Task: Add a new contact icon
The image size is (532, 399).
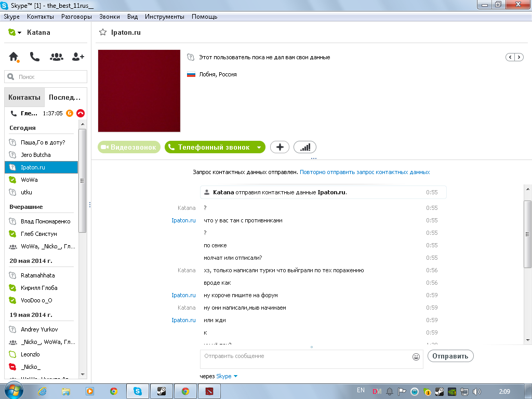Action: pos(78,57)
